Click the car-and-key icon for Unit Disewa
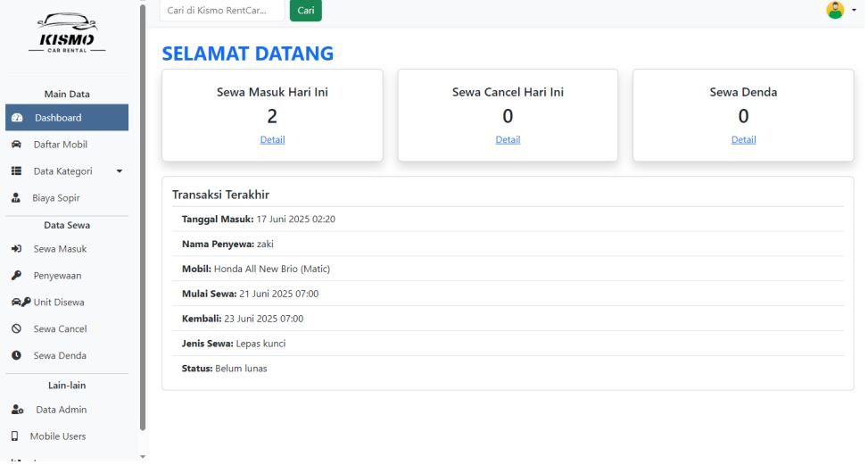This screenshot has height=465, width=868. 18,303
